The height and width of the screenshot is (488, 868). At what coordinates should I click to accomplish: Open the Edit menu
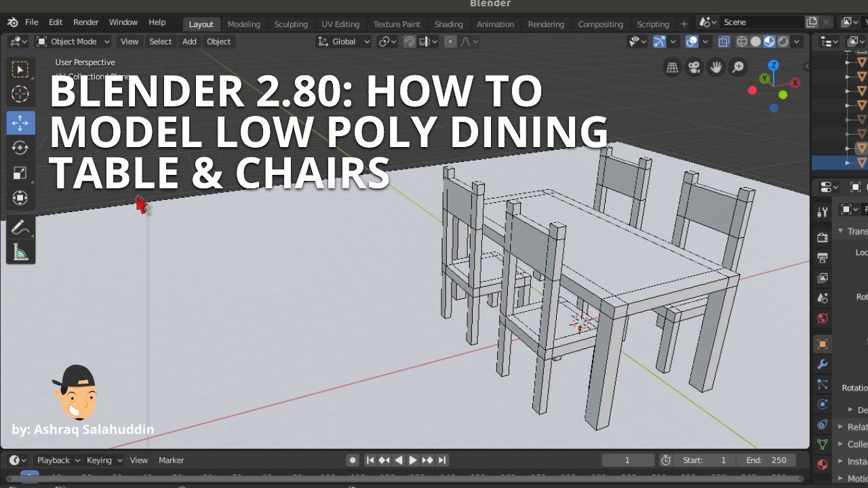point(56,22)
